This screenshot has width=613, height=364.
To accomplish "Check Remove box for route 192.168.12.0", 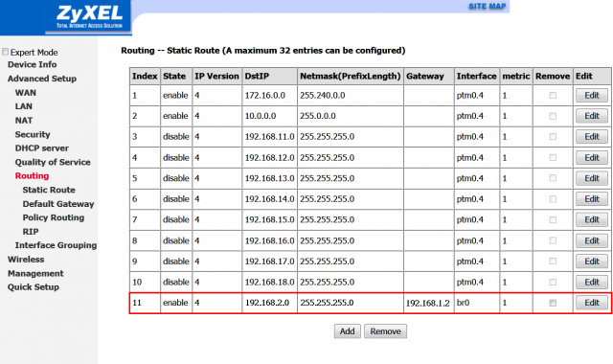I will [553, 157].
